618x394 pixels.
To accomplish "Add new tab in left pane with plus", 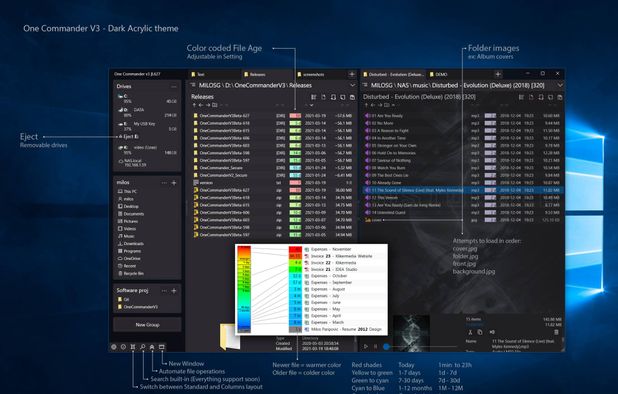I will click(x=352, y=74).
